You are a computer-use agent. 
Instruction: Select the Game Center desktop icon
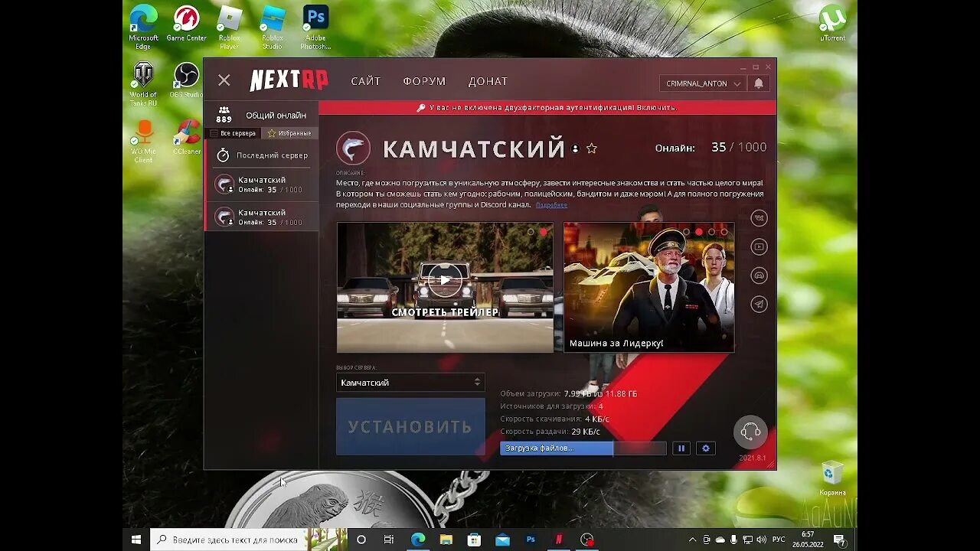click(186, 24)
